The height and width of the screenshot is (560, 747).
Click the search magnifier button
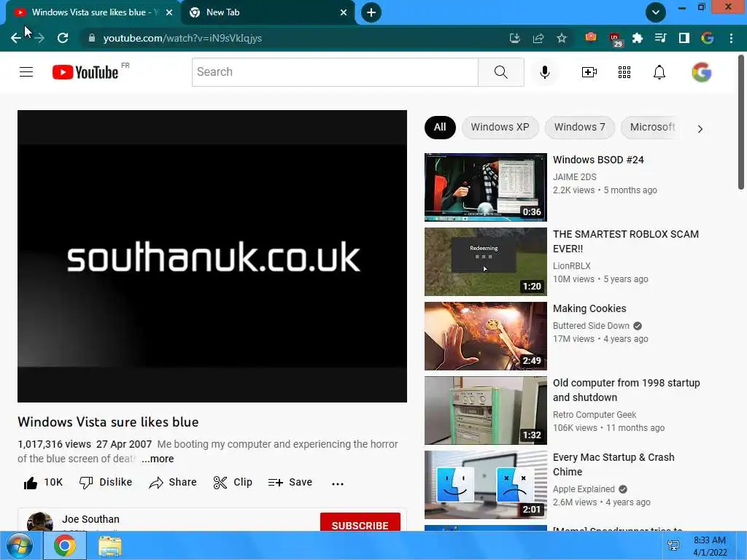tap(500, 72)
